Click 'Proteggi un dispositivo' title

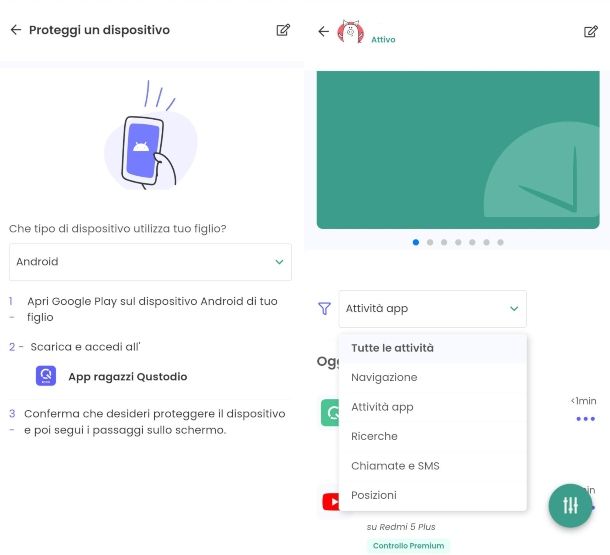99,30
